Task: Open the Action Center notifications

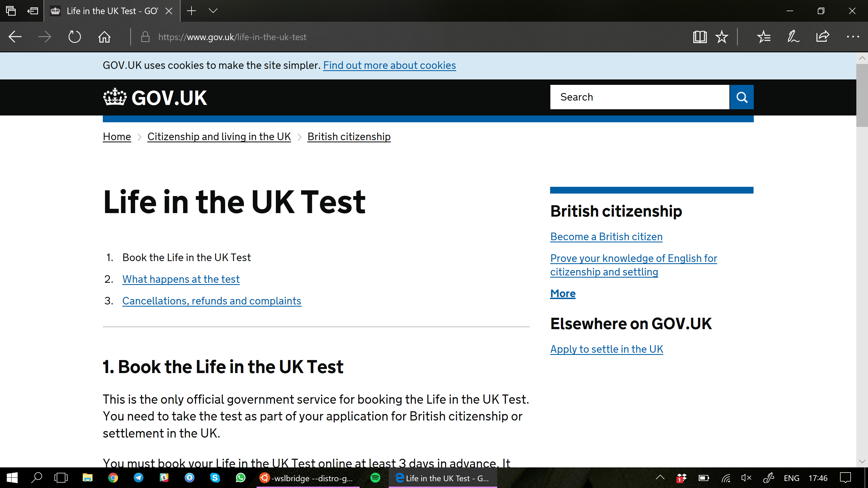Action: (845, 478)
